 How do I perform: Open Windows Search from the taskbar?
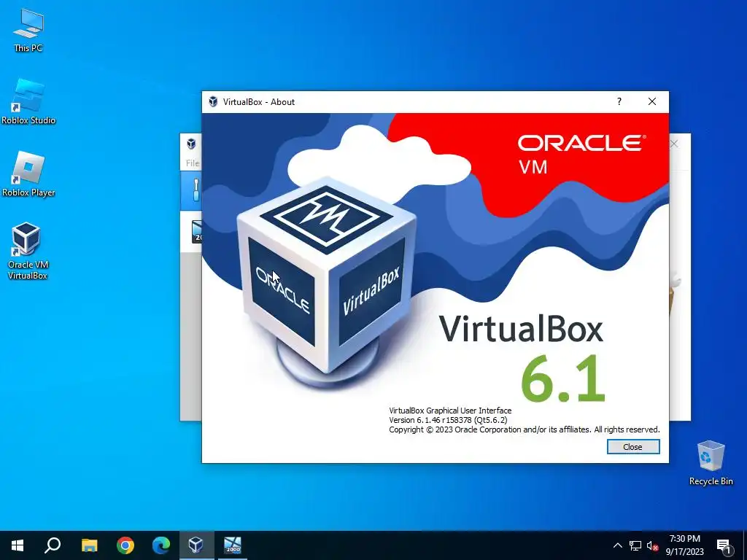point(53,545)
